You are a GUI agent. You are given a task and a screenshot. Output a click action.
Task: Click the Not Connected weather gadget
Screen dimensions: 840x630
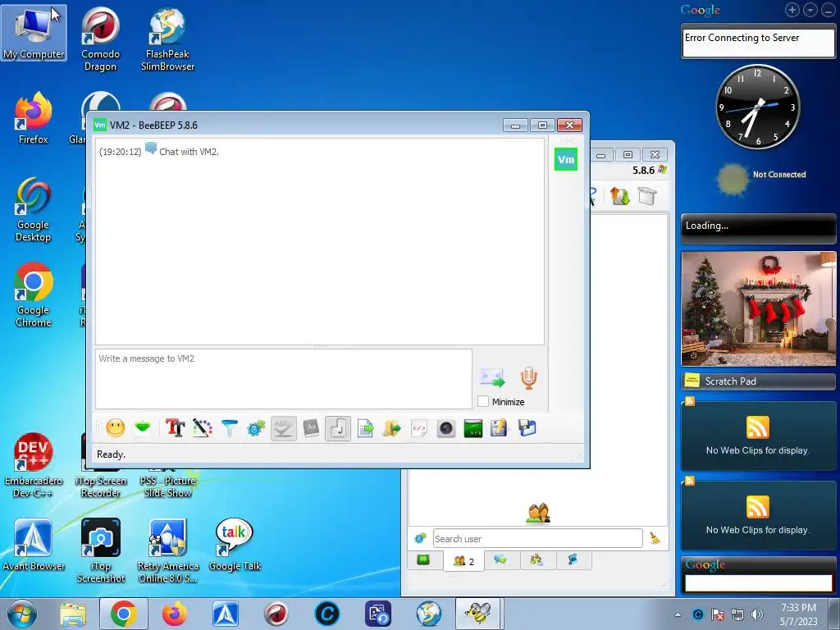pyautogui.click(x=760, y=177)
